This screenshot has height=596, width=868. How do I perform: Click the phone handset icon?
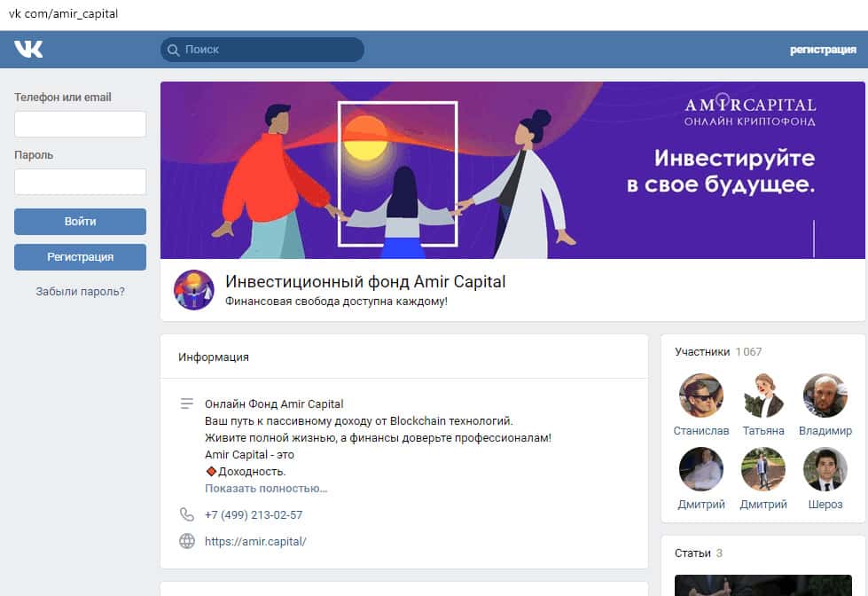(x=187, y=514)
